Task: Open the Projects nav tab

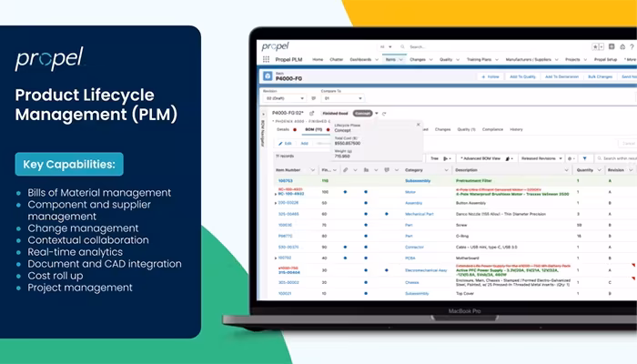Action: [x=572, y=59]
